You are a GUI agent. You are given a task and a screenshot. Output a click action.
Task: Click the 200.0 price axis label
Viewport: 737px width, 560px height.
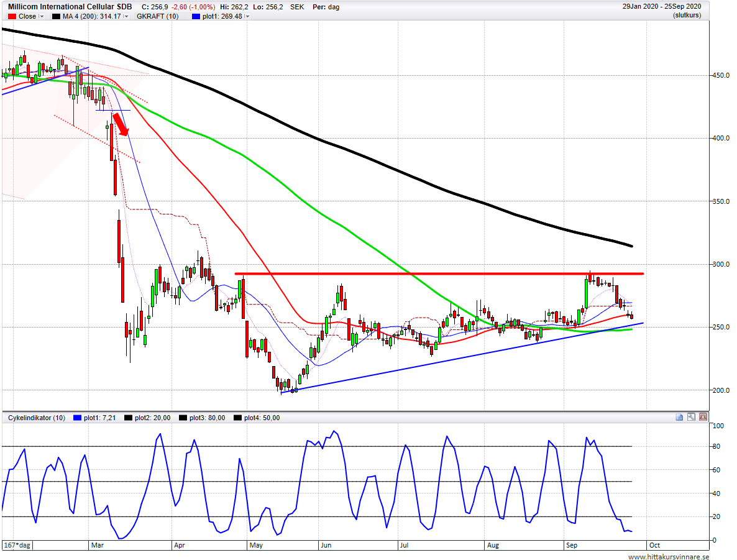tap(721, 390)
